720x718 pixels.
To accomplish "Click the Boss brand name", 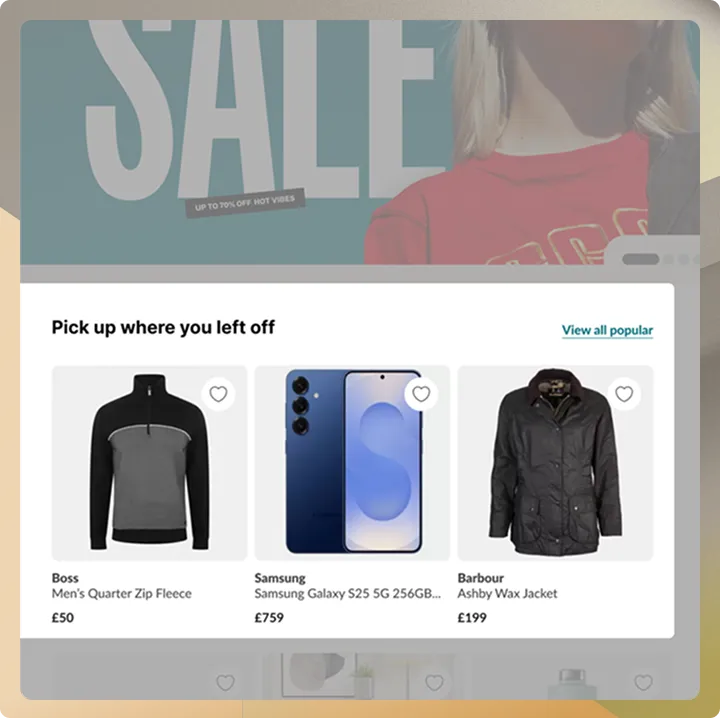I will pyautogui.click(x=65, y=578).
